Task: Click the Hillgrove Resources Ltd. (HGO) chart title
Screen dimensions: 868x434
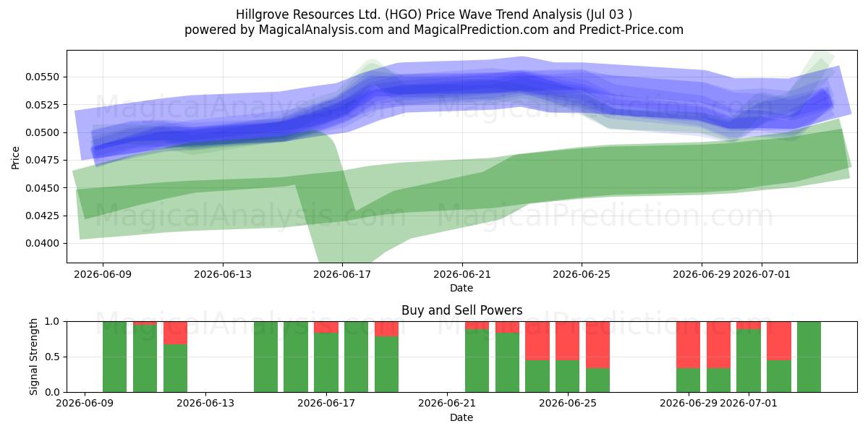Action: pos(434,14)
